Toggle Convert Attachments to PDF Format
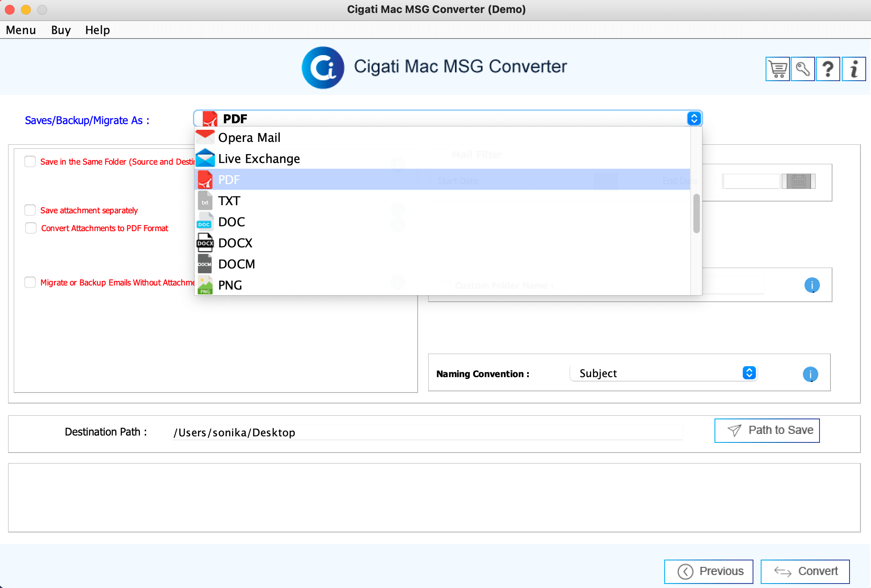871x588 pixels. point(31,228)
